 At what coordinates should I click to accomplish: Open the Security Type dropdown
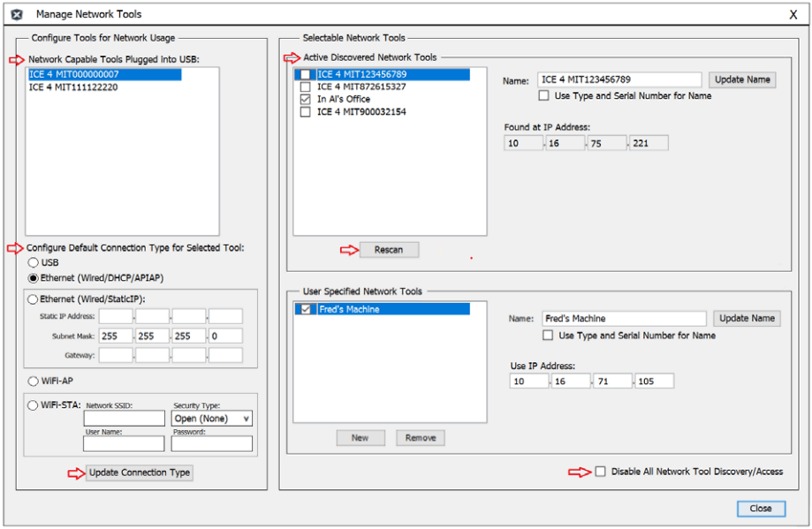(x=212, y=419)
